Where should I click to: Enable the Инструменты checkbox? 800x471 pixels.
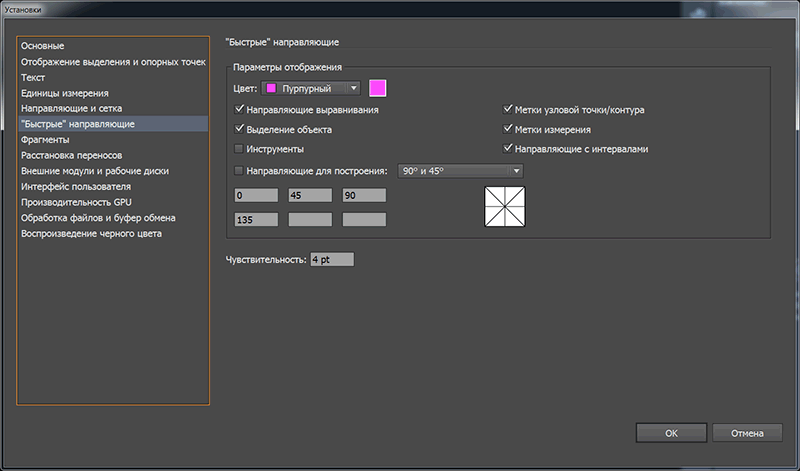[239, 149]
